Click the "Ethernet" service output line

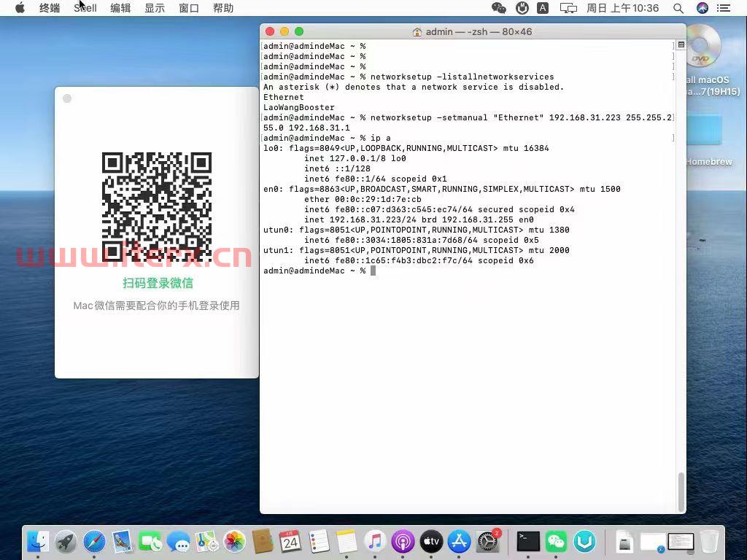(284, 97)
